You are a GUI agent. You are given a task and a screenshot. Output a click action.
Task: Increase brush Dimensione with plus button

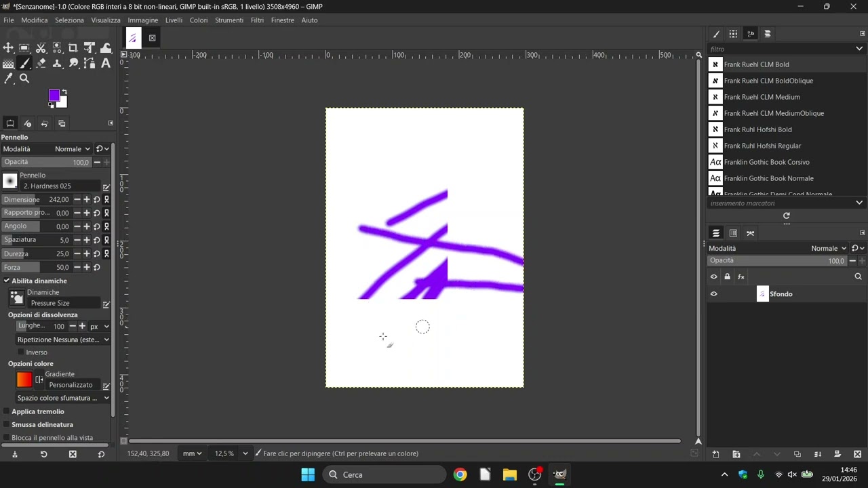tap(87, 200)
